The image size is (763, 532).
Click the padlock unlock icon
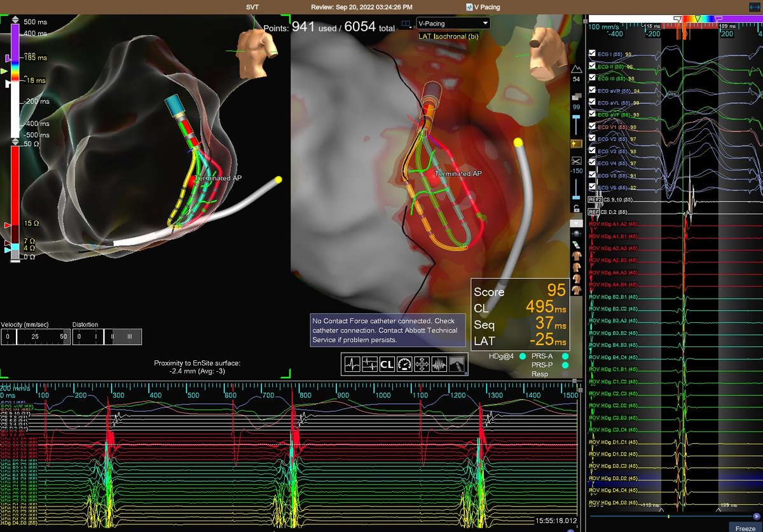coord(577,208)
